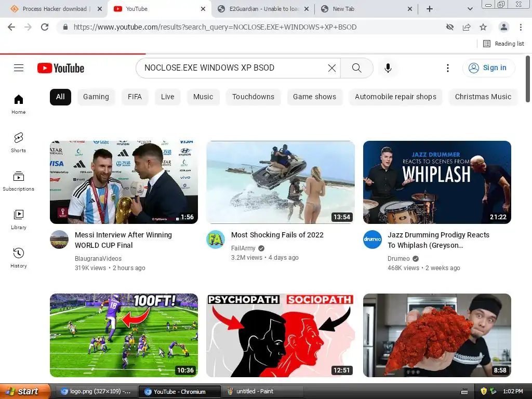
Task: Open the Drumeo channel name link
Action: [398, 259]
